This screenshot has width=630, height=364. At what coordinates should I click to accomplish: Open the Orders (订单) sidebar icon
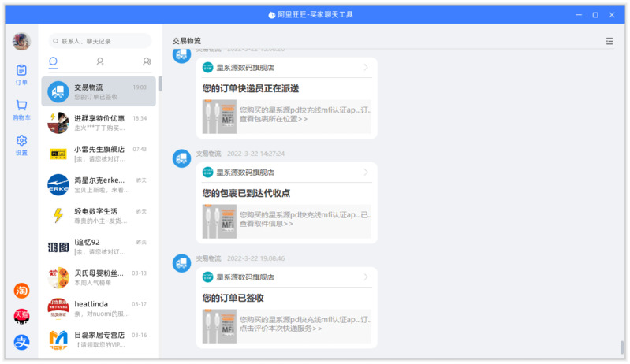click(21, 74)
